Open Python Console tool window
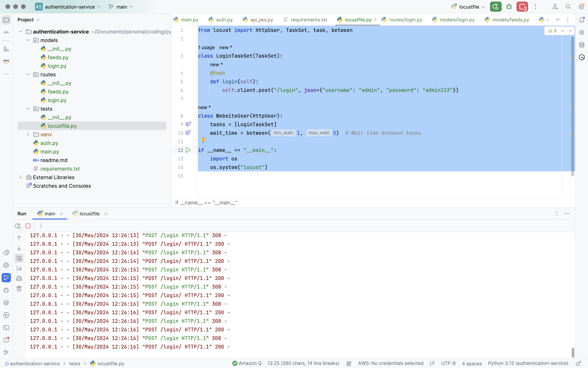This screenshot has width=588, height=368. [x=6, y=265]
